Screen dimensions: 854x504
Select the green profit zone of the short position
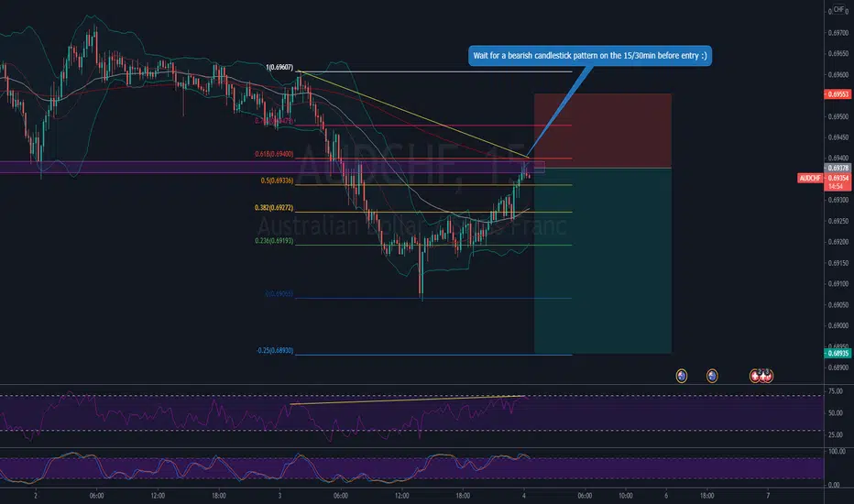tap(602, 260)
